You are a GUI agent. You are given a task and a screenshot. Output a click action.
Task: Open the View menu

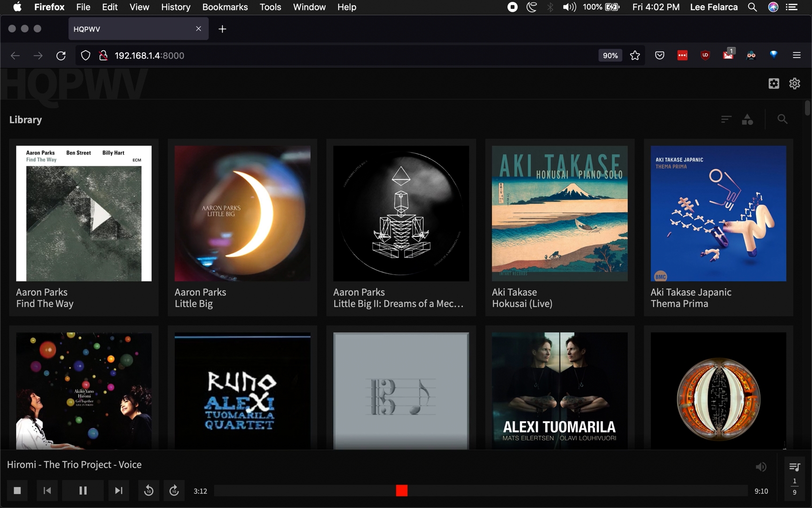point(139,7)
